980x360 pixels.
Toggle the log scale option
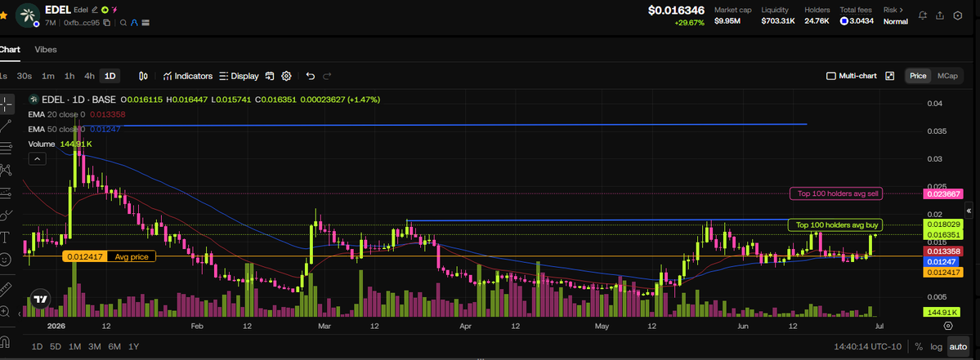936,346
